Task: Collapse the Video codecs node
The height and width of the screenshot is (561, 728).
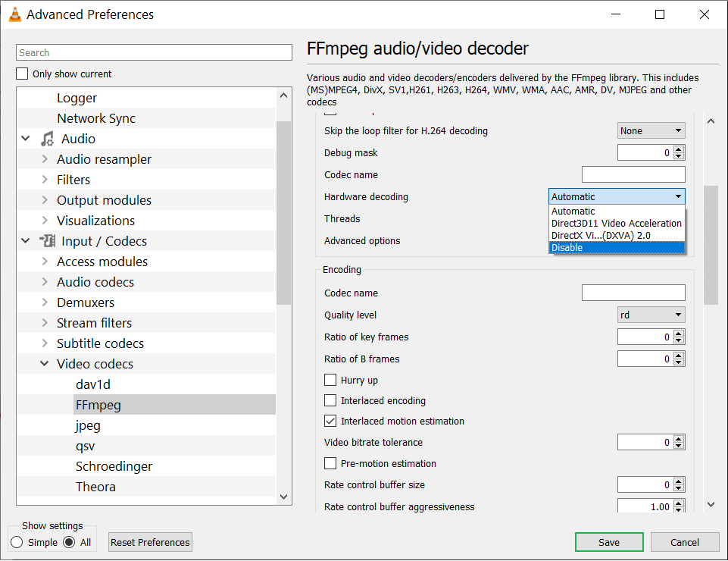Action: click(x=45, y=363)
